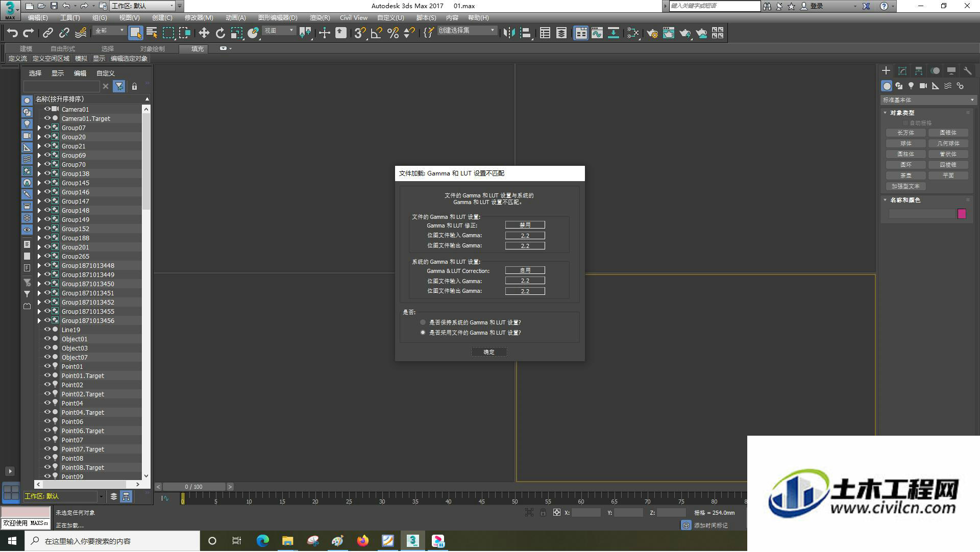Select the Link tool icon
The image size is (980, 552).
pos(48,33)
